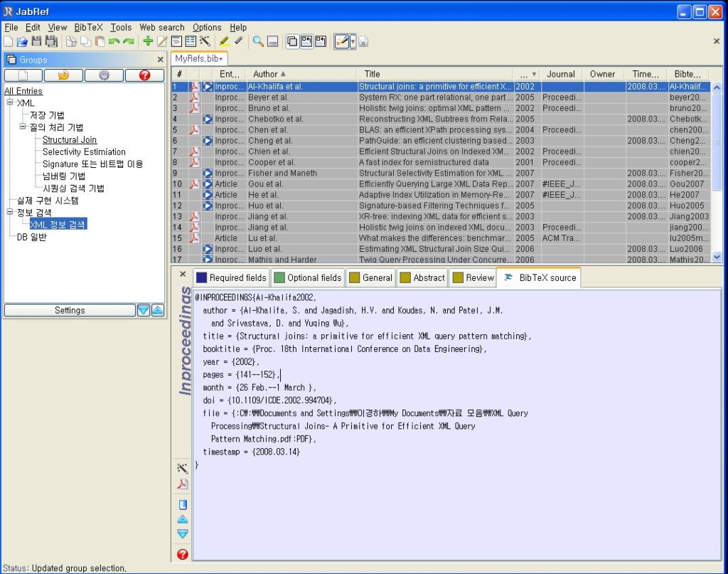This screenshot has width=728, height=574.
Task: Add a new BibTeX entry with the green plus
Action: 148,41
